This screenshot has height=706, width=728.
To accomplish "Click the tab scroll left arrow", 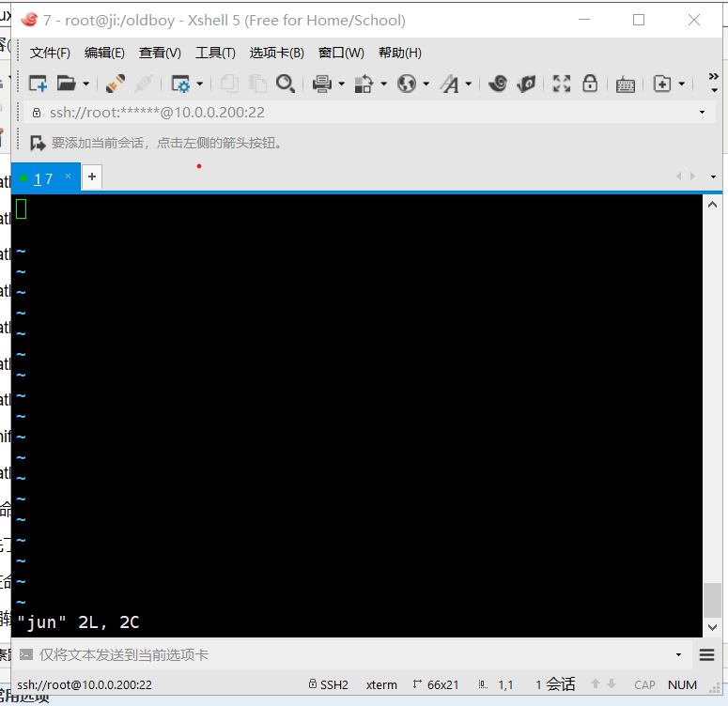I will click(679, 176).
